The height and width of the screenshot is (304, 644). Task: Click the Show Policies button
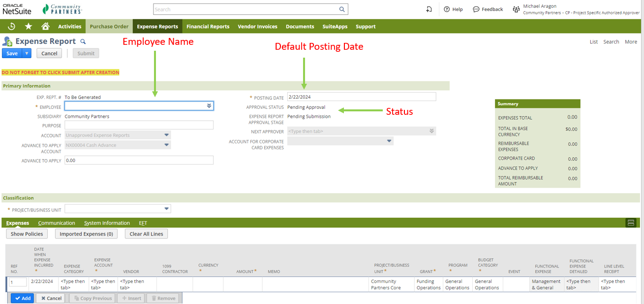(27, 234)
